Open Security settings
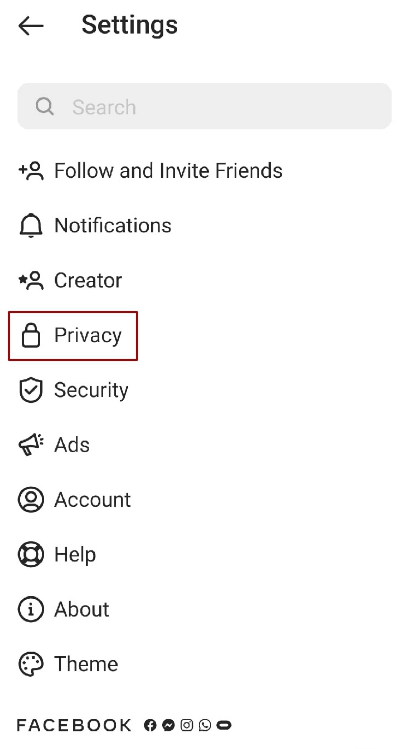Image resolution: width=408 pixels, height=749 pixels. (91, 390)
